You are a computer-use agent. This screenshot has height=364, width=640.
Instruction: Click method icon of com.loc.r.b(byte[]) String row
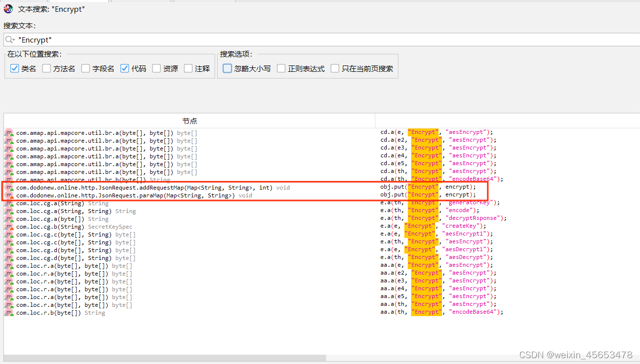pos(9,313)
